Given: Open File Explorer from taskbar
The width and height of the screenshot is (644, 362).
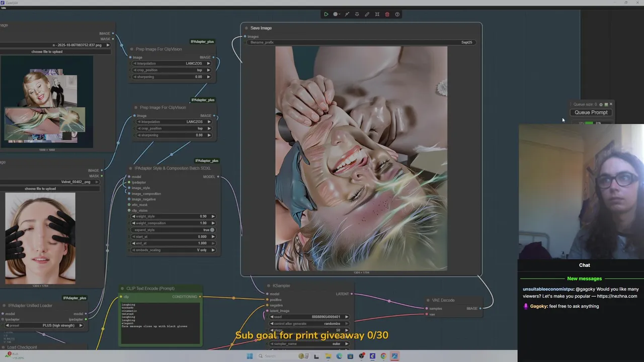Looking at the screenshot, I should point(328,356).
